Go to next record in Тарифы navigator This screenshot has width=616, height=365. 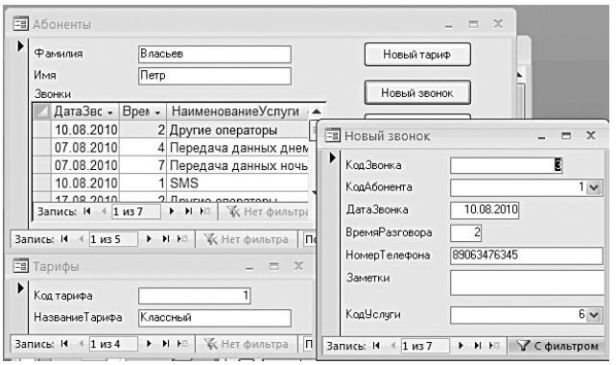click(149, 345)
